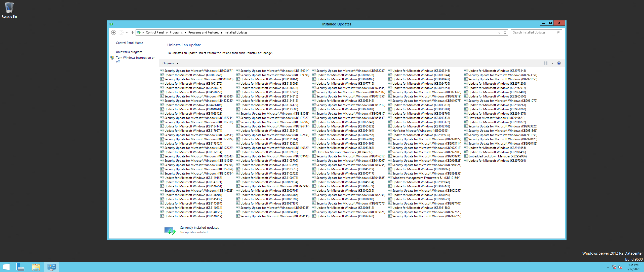Expand the address bar history dropdown
Screen dimensions: 644x272
point(499,32)
